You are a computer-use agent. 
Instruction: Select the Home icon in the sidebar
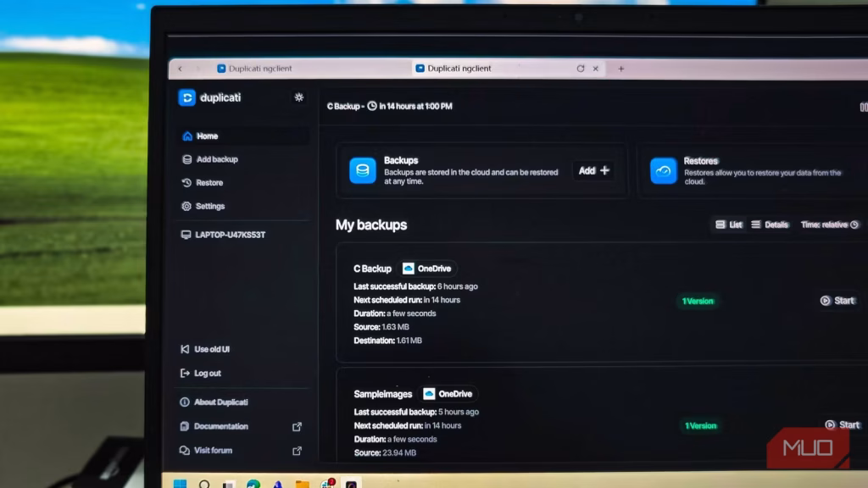pyautogui.click(x=186, y=135)
